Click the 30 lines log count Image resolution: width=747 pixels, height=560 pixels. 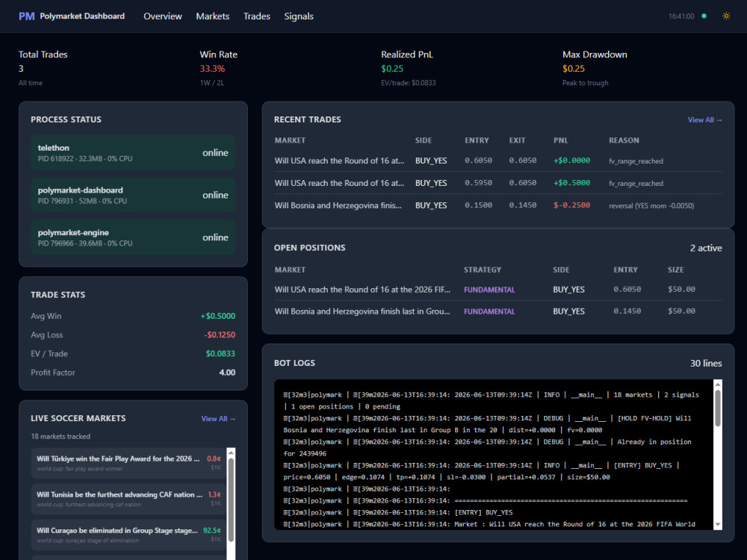coord(706,364)
